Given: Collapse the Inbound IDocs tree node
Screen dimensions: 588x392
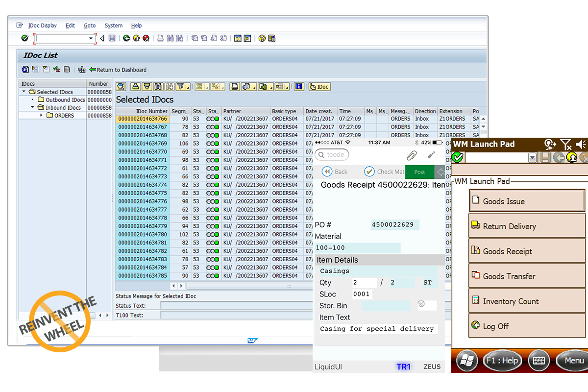Looking at the screenshot, I should [33, 108].
